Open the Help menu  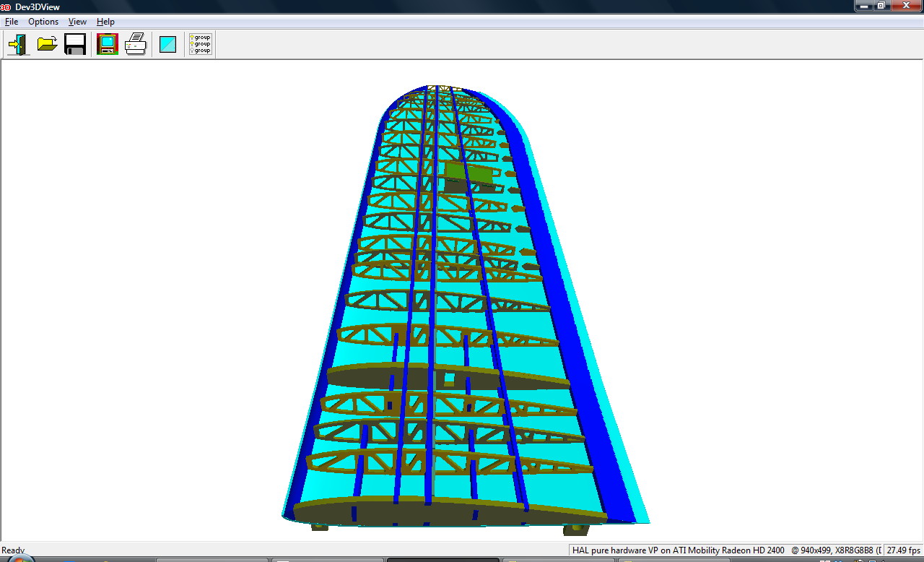click(105, 22)
